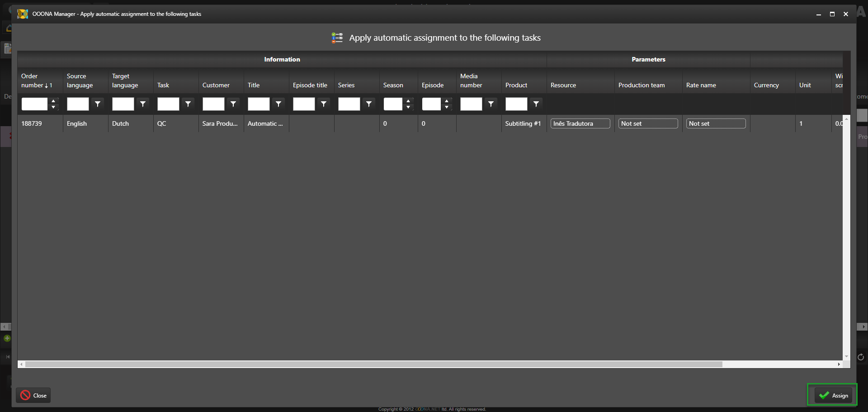The height and width of the screenshot is (412, 868).
Task: Increase the Season filter stepper value
Action: [408, 101]
